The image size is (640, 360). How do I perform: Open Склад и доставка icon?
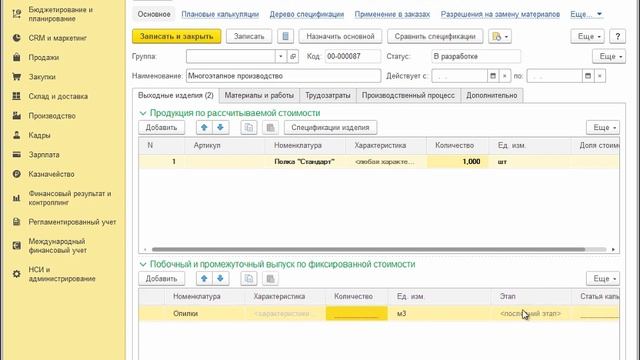point(16,96)
